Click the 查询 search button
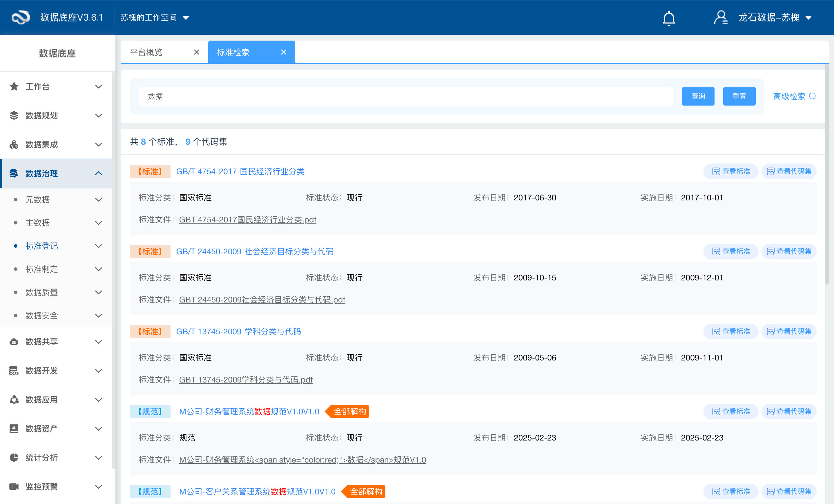The image size is (834, 504). [698, 96]
